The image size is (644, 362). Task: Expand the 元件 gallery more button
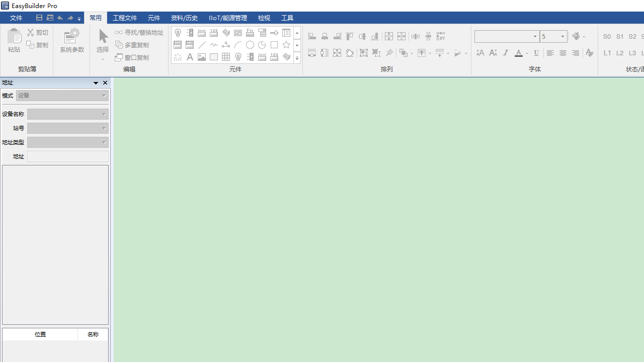297,58
